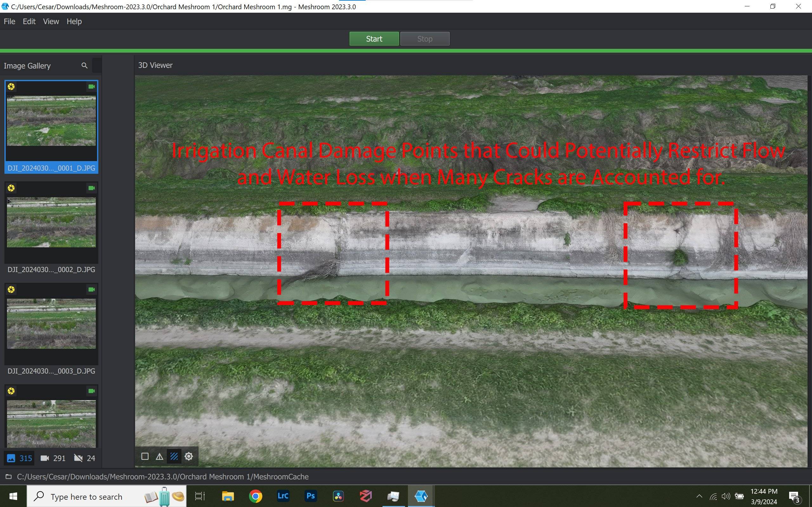Open the Edit menu
The width and height of the screenshot is (812, 507).
pos(29,22)
